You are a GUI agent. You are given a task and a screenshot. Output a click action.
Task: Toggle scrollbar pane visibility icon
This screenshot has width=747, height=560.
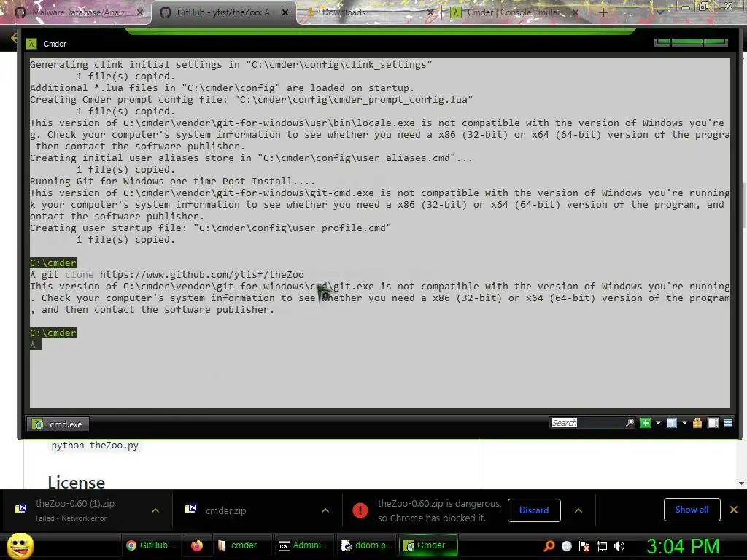[x=713, y=423]
